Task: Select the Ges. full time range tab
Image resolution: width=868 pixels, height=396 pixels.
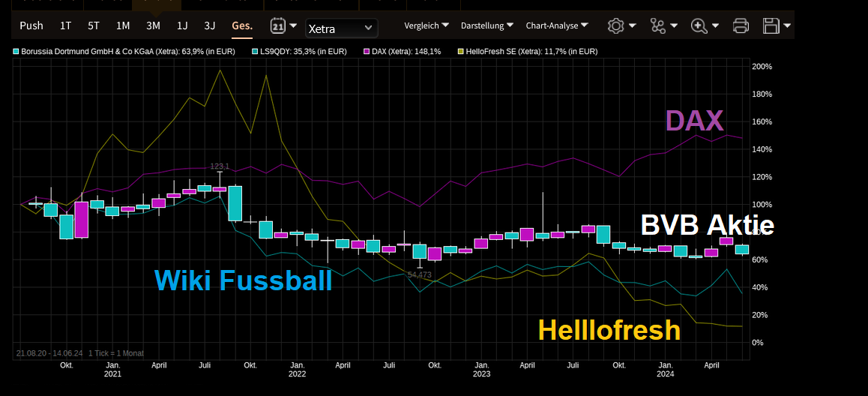Action: point(242,25)
